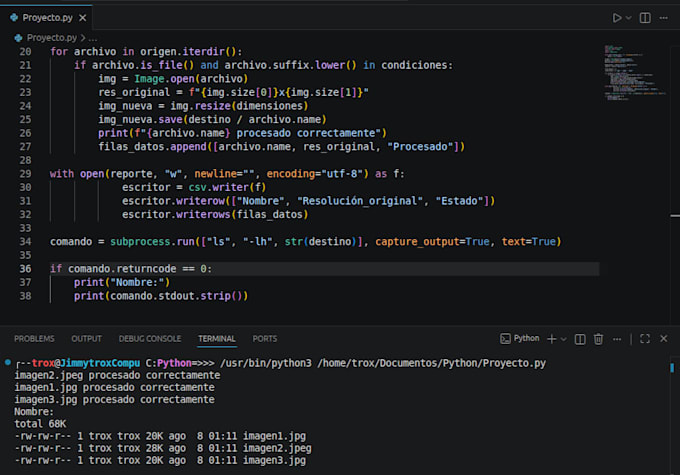The height and width of the screenshot is (475, 680).
Task: Close the Proyecto.py editor tab
Action: [x=82, y=18]
